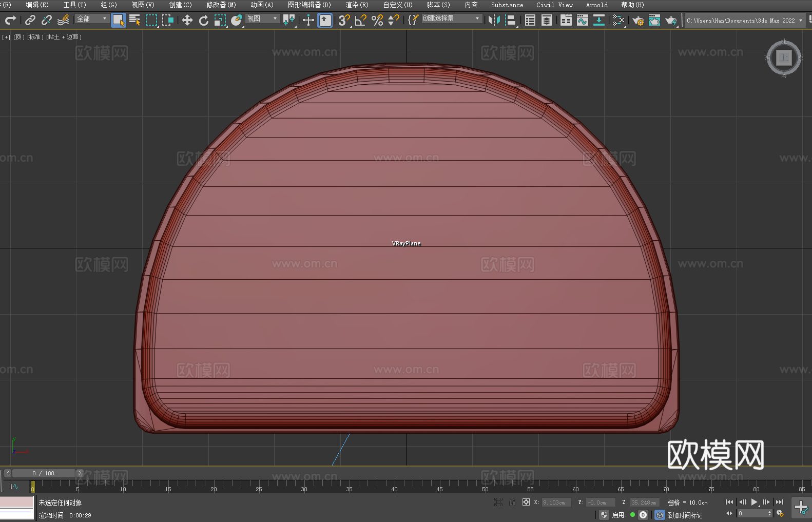
Task: Open the Substance menu
Action: point(507,5)
